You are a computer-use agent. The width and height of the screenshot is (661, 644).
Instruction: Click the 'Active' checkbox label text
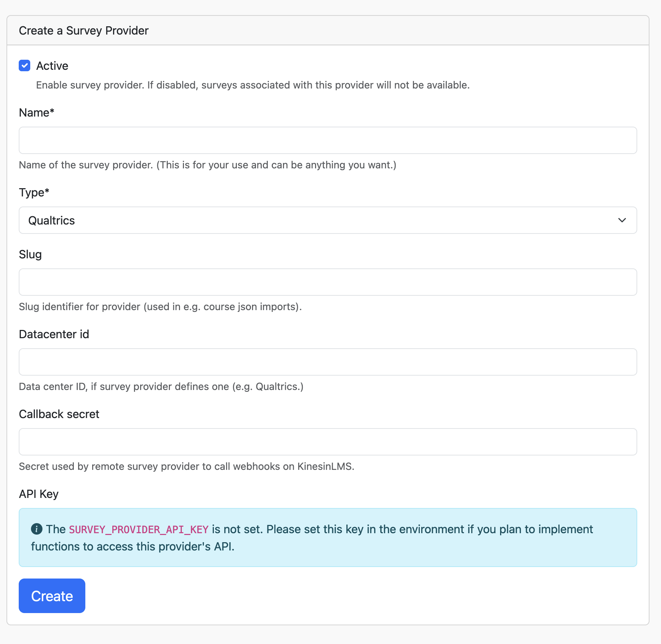click(52, 66)
